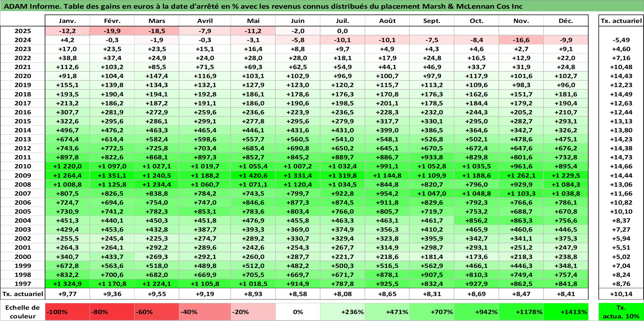Viewport: 644px width, 321px height.
Task: Click the Mars column header
Action: [157, 21]
